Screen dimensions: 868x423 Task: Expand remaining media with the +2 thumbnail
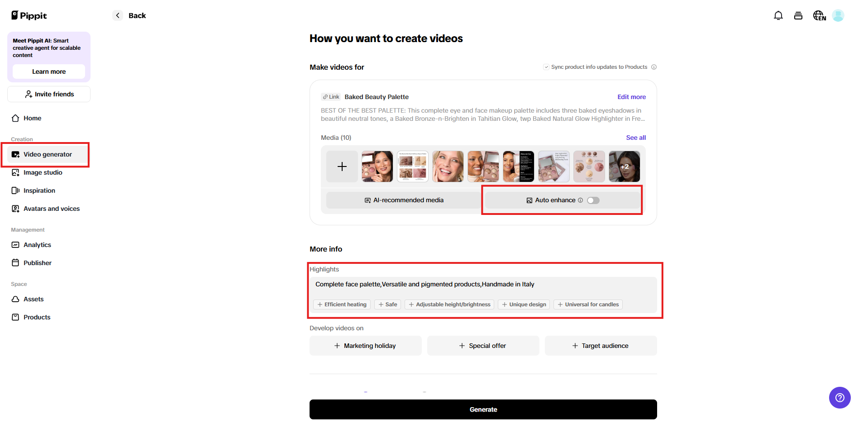click(x=625, y=166)
